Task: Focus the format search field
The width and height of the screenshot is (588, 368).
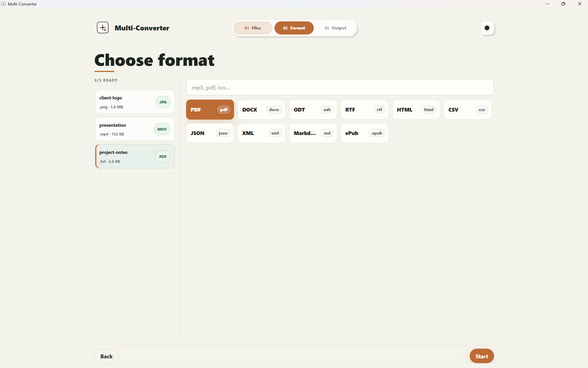Action: pos(340,87)
